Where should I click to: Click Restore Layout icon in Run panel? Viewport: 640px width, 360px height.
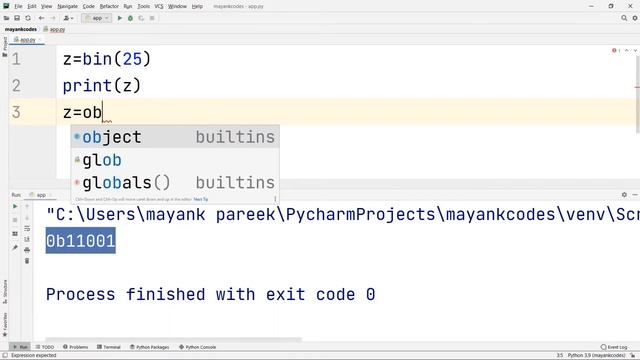(15, 234)
